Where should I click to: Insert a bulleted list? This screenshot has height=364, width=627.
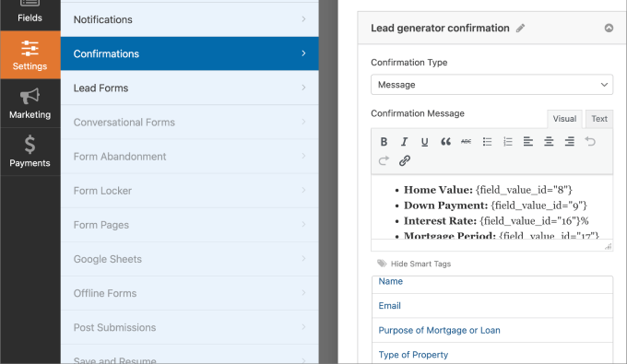click(x=487, y=141)
